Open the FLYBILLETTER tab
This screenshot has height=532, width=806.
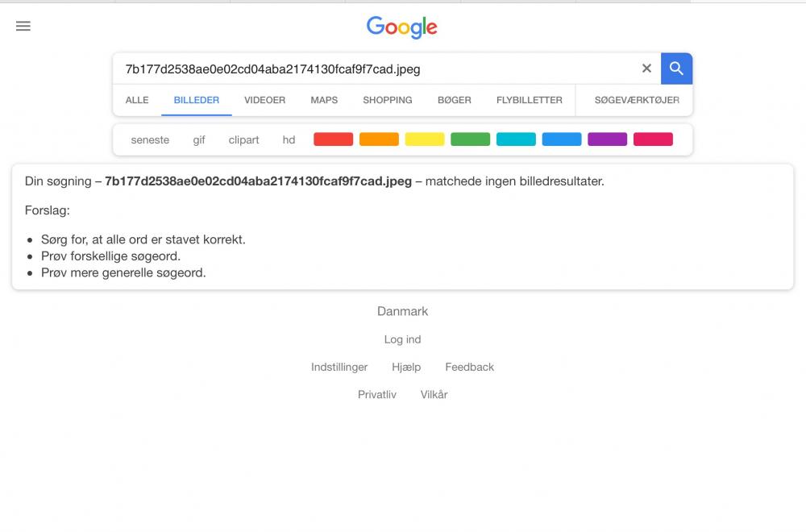530,100
